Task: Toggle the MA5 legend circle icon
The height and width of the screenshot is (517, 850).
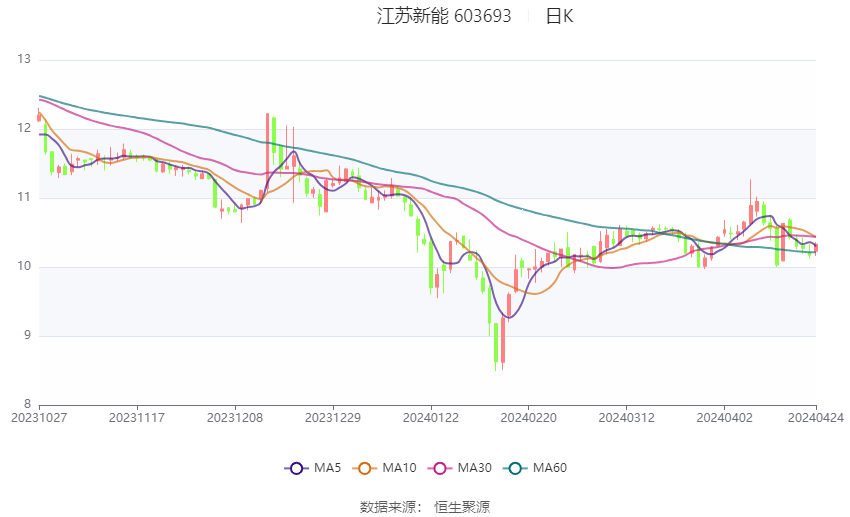Action: click(x=296, y=468)
